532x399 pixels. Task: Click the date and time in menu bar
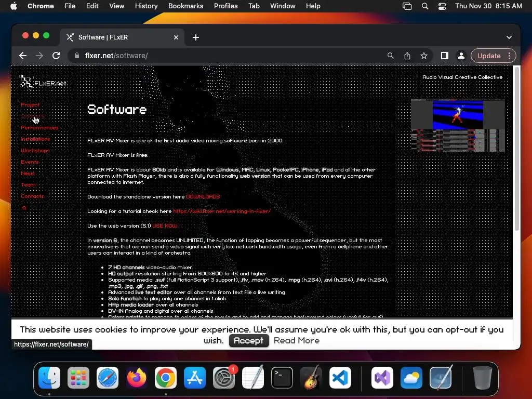[488, 6]
